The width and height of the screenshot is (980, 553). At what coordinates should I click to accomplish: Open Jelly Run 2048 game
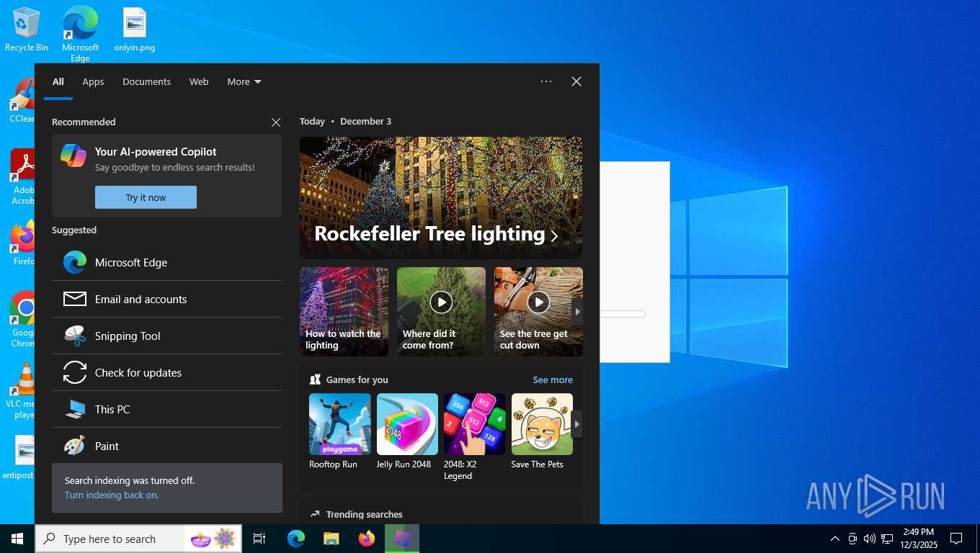coord(407,431)
